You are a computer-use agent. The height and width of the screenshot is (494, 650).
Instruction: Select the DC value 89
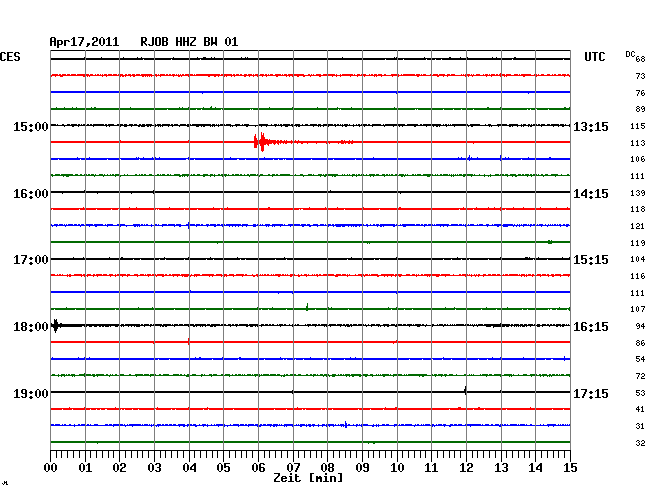coord(640,109)
